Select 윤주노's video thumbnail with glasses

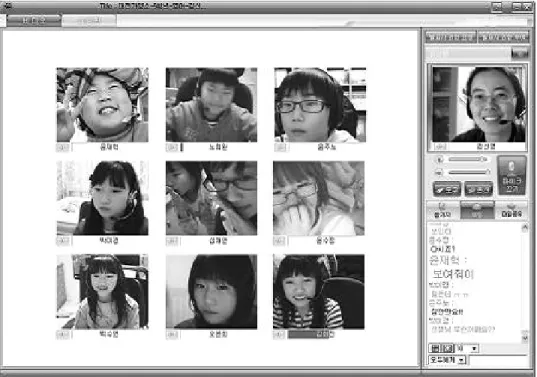pyautogui.click(x=320, y=105)
